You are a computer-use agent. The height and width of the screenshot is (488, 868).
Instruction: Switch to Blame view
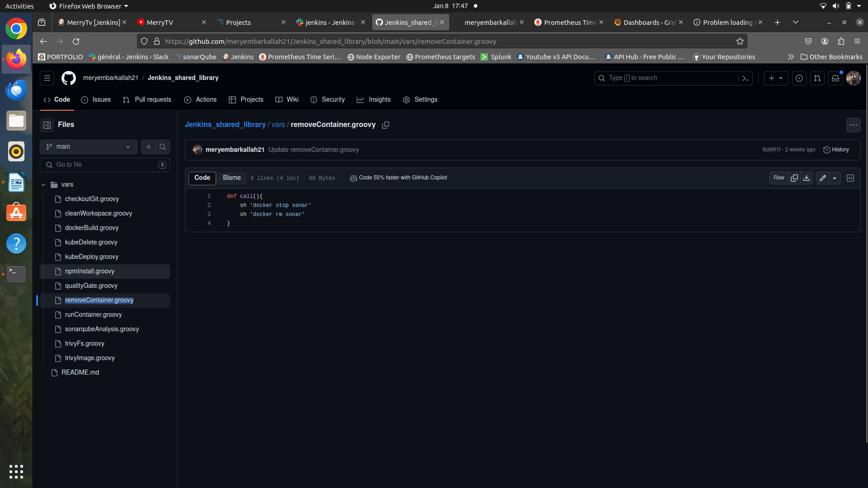click(231, 178)
